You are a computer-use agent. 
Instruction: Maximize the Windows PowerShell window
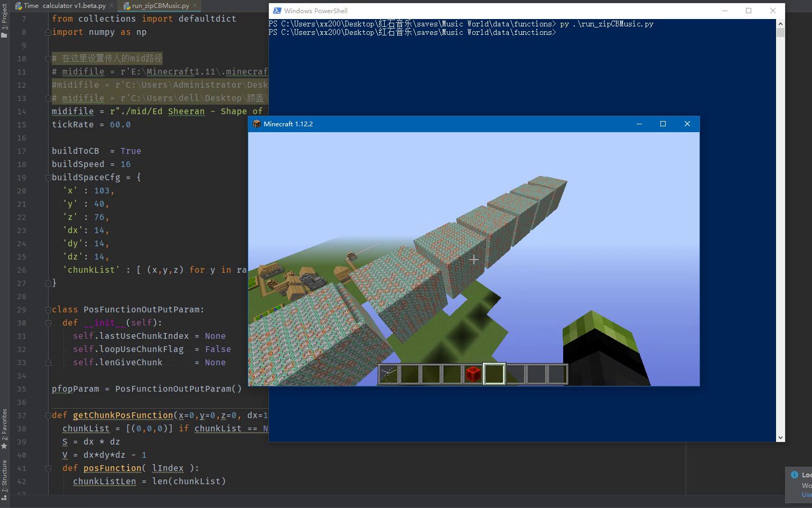click(749, 11)
